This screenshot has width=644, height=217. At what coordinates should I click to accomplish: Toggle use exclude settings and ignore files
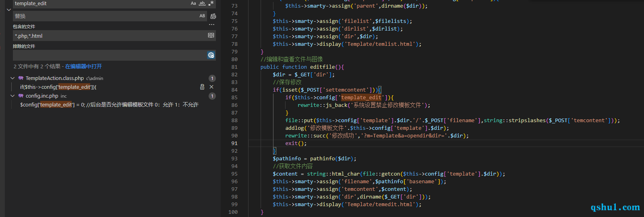211,55
